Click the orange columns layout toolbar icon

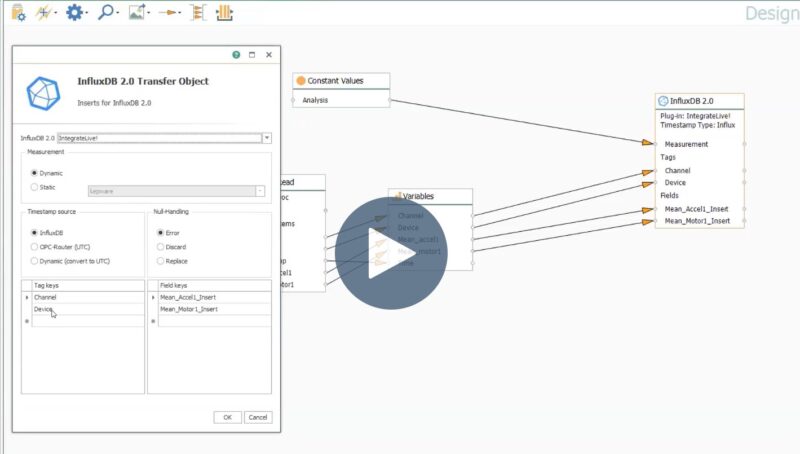point(224,12)
